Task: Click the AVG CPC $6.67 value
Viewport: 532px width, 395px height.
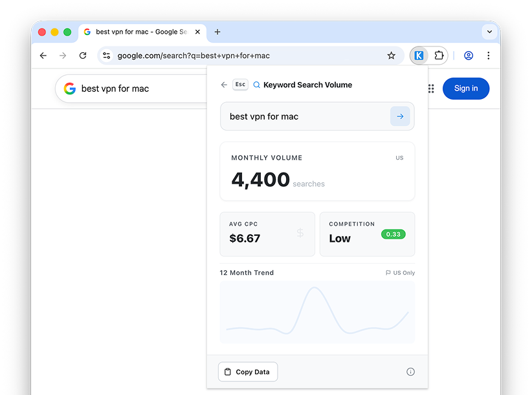Action: [245, 239]
